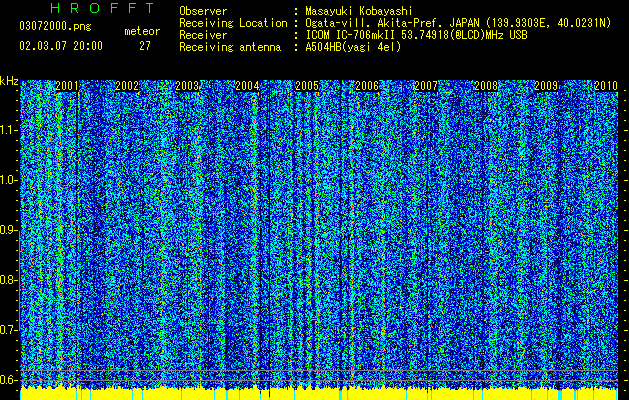629x400 pixels.
Task: Click observer name Masayuki Kobayashi
Action: 359,11
